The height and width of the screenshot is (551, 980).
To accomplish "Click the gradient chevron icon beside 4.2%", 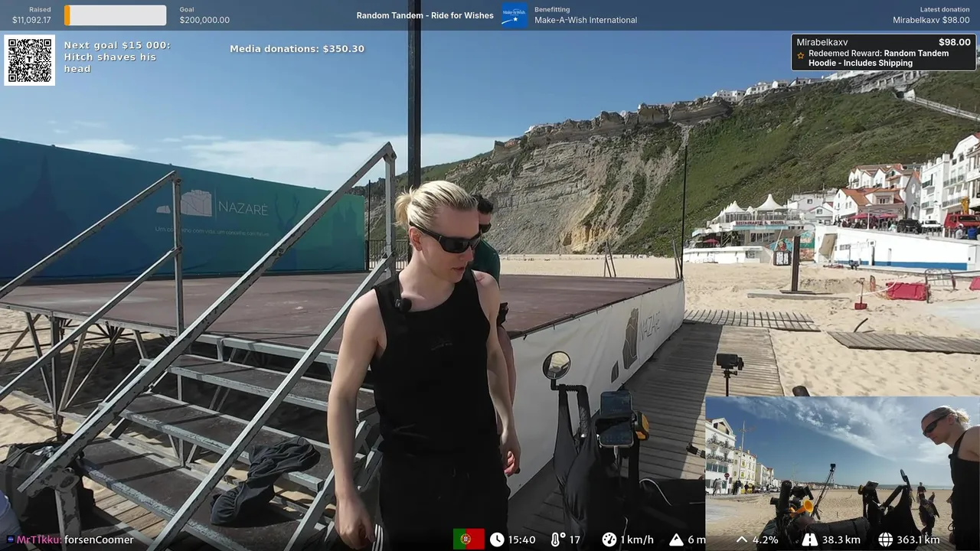I will (x=741, y=540).
